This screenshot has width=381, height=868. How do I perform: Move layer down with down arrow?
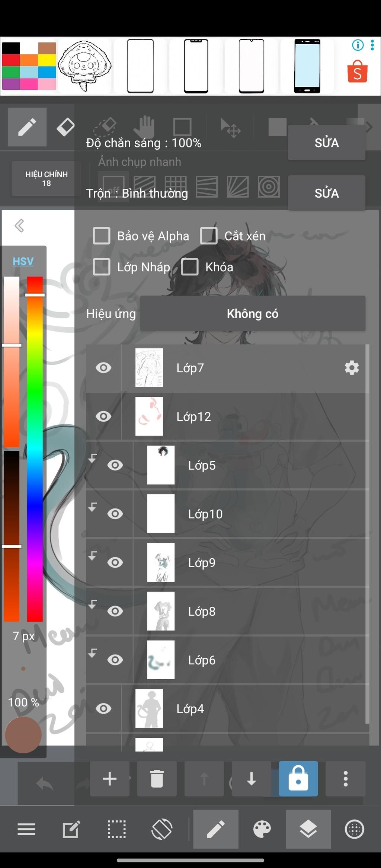[252, 779]
